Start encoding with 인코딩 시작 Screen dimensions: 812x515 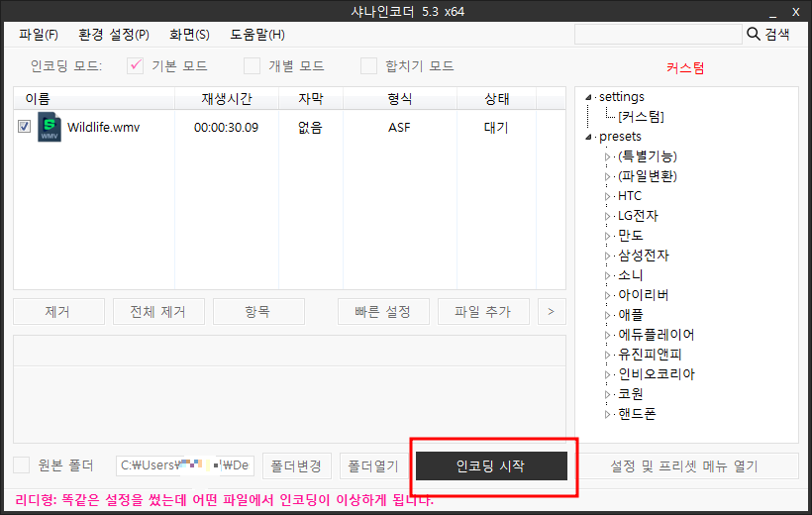pos(491,465)
